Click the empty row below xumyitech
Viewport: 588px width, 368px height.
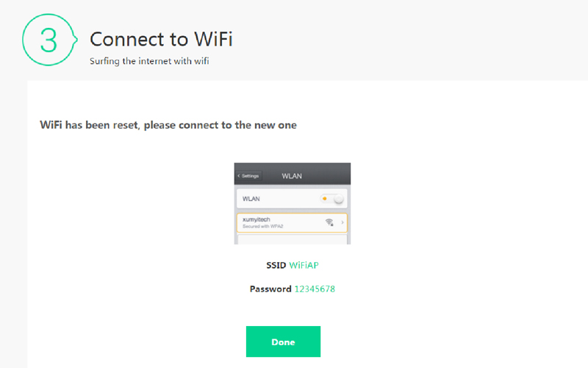[x=292, y=240]
